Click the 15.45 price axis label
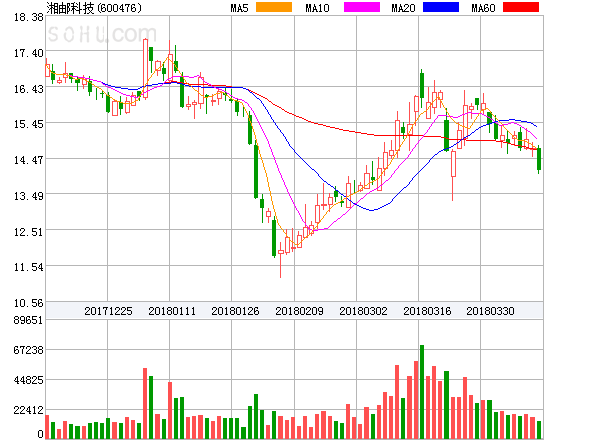 (29, 124)
